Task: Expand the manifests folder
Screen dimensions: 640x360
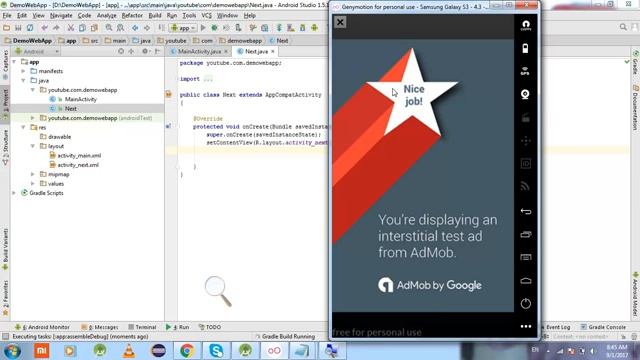Action: (x=24, y=71)
